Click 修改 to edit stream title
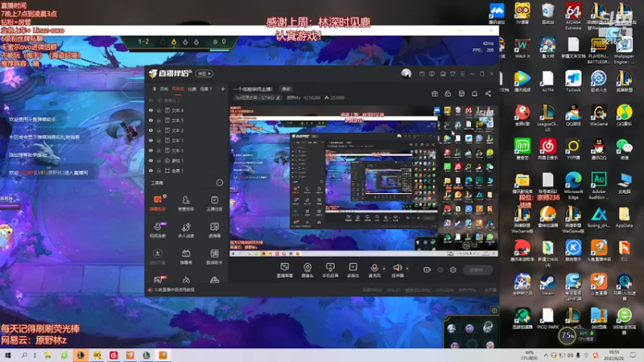The width and height of the screenshot is (644, 362). coord(286,88)
